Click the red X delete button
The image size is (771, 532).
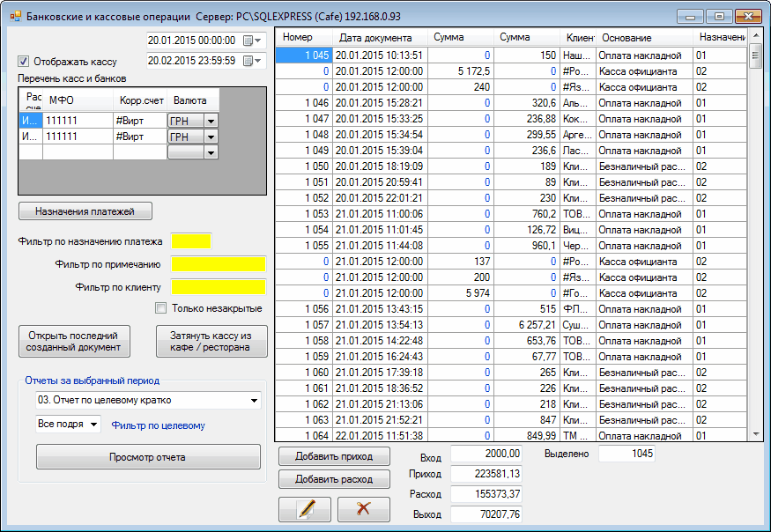[363, 509]
